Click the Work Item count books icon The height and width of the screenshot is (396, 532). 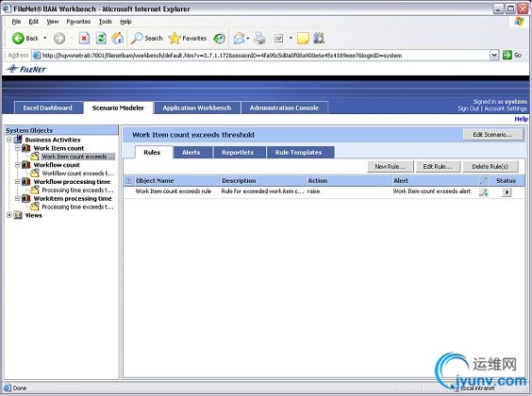26,148
